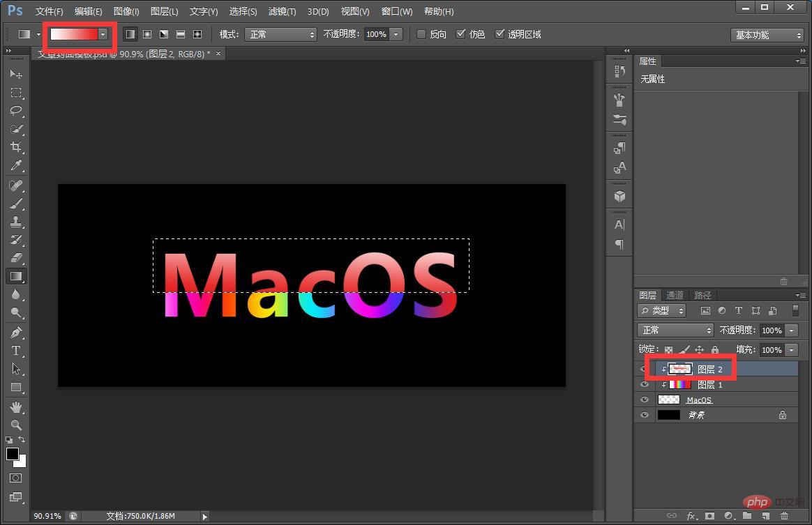Select the Eraser tool
The height and width of the screenshot is (525, 812).
15,257
